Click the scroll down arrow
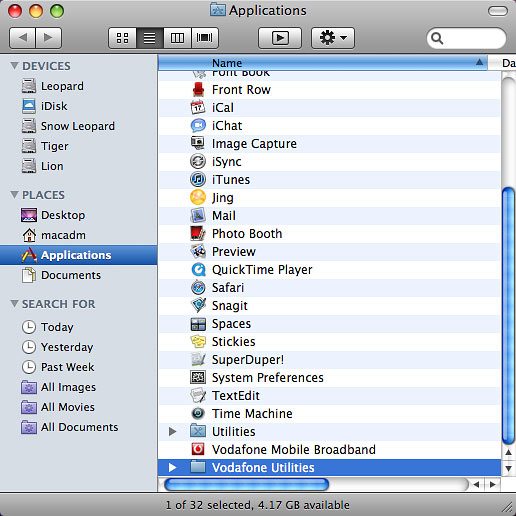This screenshot has height=516, width=516. pos(508,468)
